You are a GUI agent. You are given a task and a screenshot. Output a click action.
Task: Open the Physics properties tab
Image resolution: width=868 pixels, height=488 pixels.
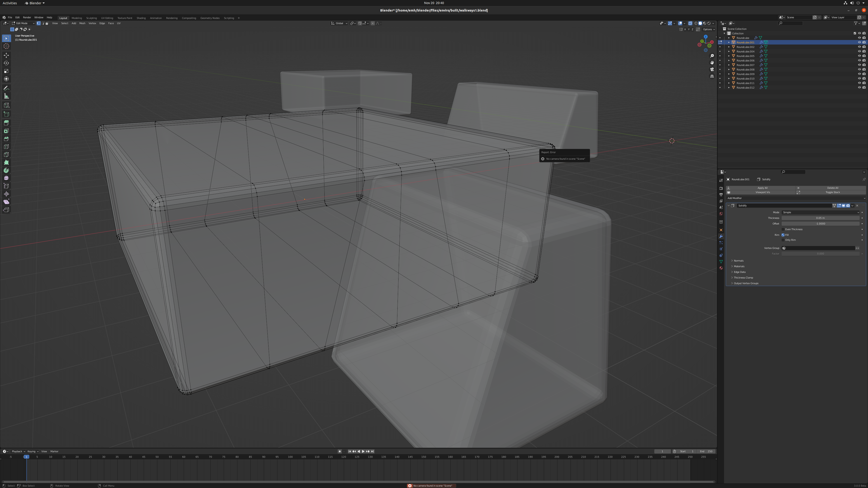(721, 249)
